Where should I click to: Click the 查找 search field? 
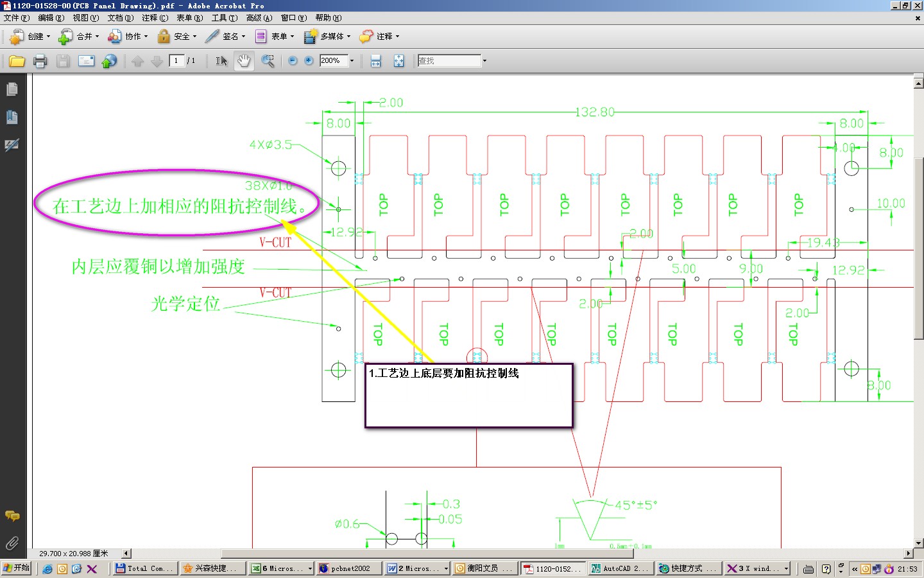tap(449, 60)
